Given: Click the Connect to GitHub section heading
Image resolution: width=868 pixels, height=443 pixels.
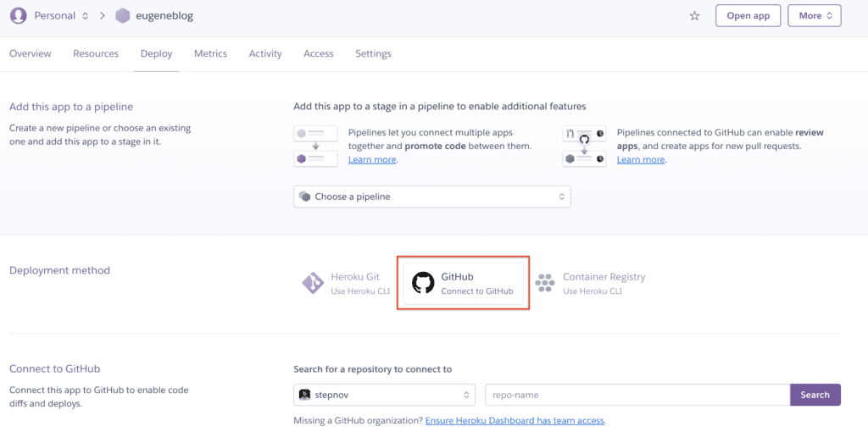Looking at the screenshot, I should coord(54,368).
